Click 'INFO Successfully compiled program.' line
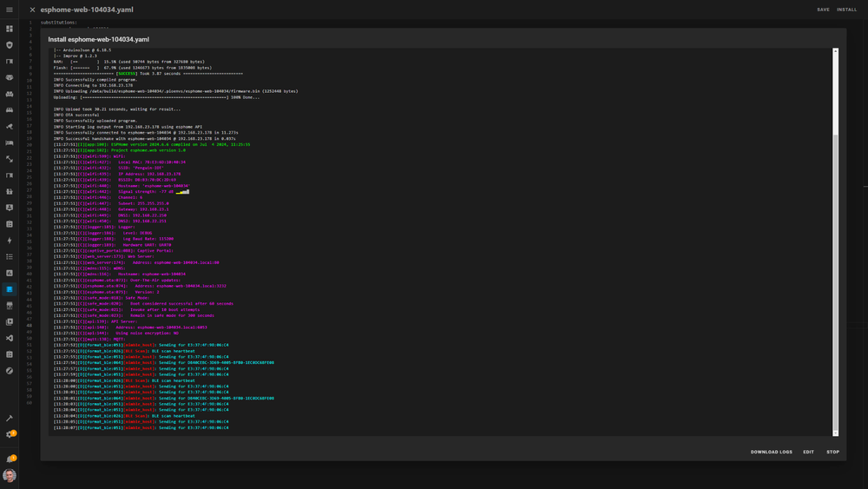The width and height of the screenshot is (868, 489). coord(95,80)
